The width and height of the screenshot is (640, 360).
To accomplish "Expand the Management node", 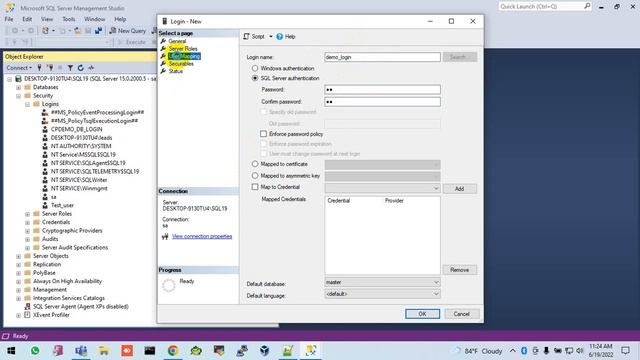I will 18,290.
